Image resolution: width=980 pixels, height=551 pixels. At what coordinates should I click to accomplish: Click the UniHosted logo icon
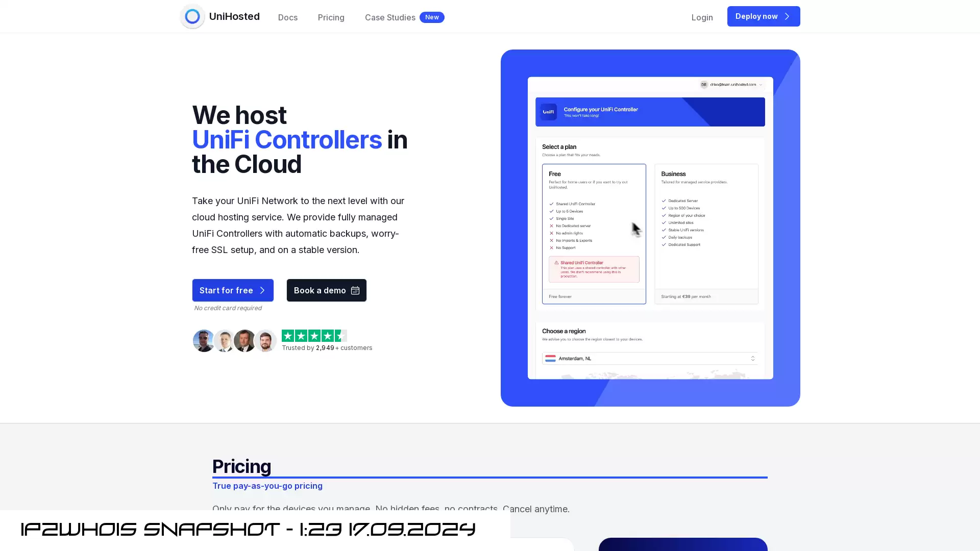coord(192,16)
